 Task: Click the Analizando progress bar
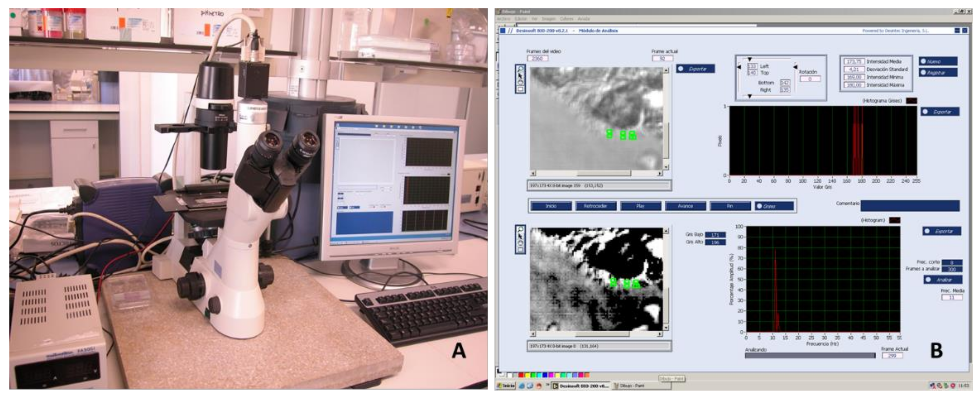(x=810, y=356)
